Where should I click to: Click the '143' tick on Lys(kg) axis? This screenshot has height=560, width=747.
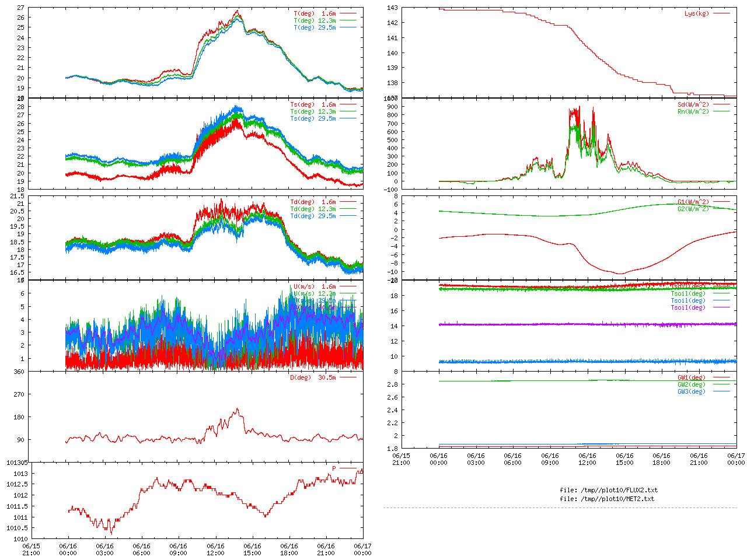[392, 8]
